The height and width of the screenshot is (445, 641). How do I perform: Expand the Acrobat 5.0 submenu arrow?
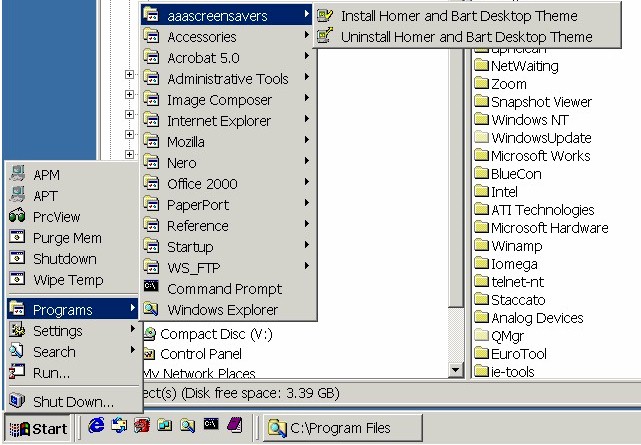[307, 56]
